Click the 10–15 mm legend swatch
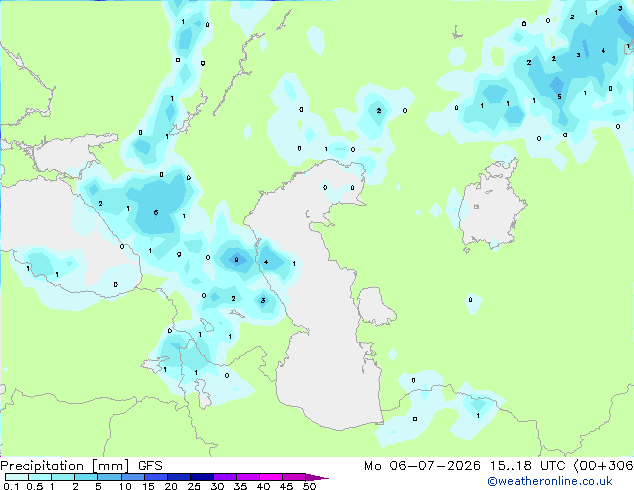 (132, 477)
